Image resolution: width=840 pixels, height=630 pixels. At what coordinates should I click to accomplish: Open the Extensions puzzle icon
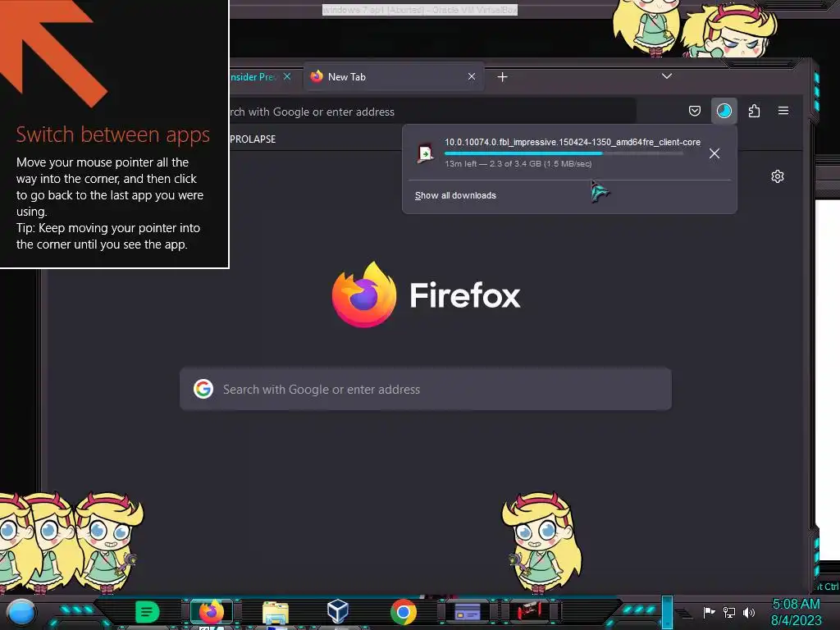(754, 111)
